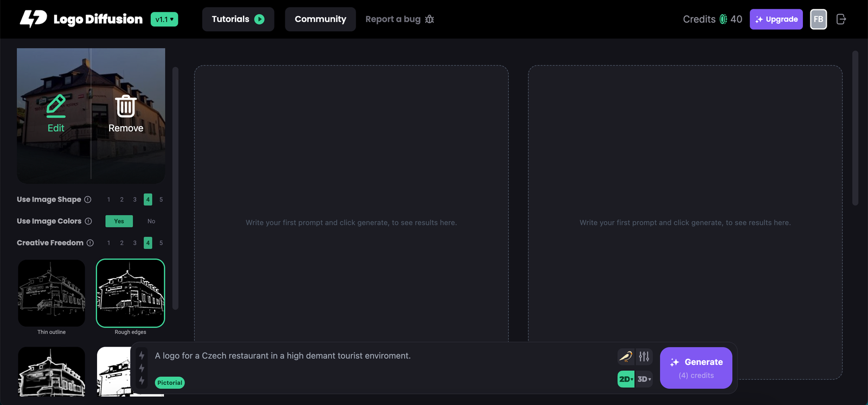Set Use Image Shape level to 2

coord(122,200)
